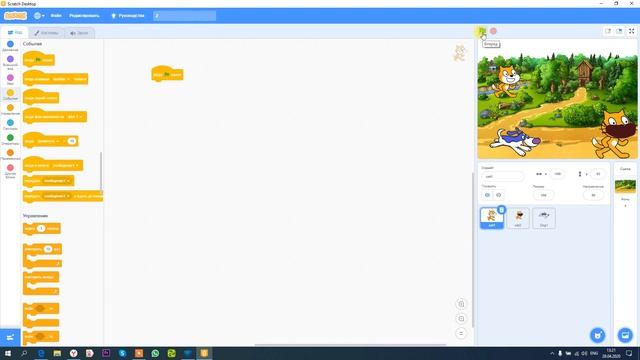Switch to small stage layout
The image size is (640, 360).
pyautogui.click(x=608, y=31)
